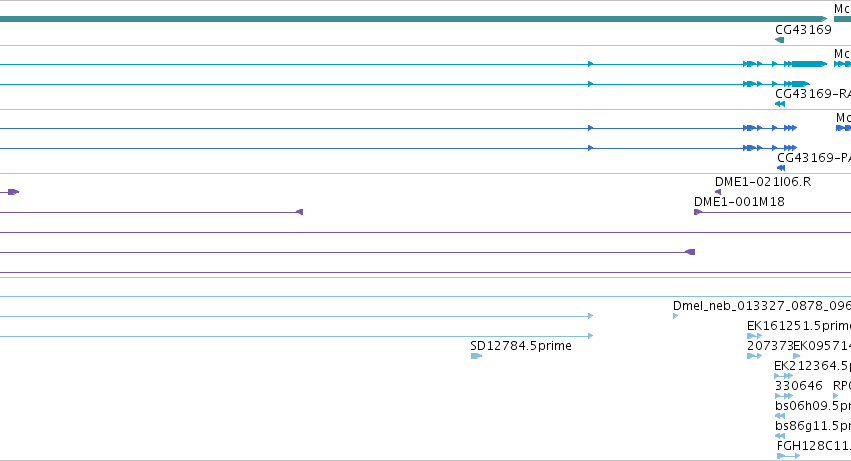The height and width of the screenshot is (461, 851).
Task: Select the 207373 feature label
Action: 770,346
